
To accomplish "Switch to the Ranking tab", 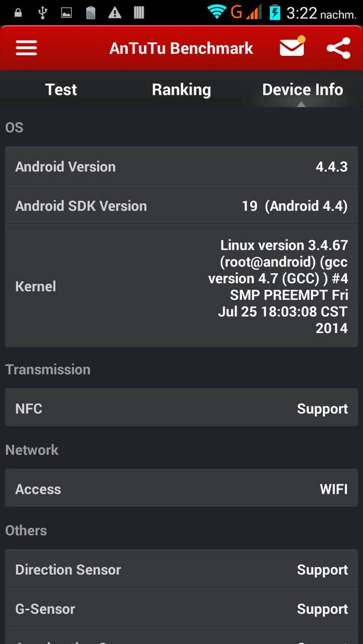I will tap(181, 89).
